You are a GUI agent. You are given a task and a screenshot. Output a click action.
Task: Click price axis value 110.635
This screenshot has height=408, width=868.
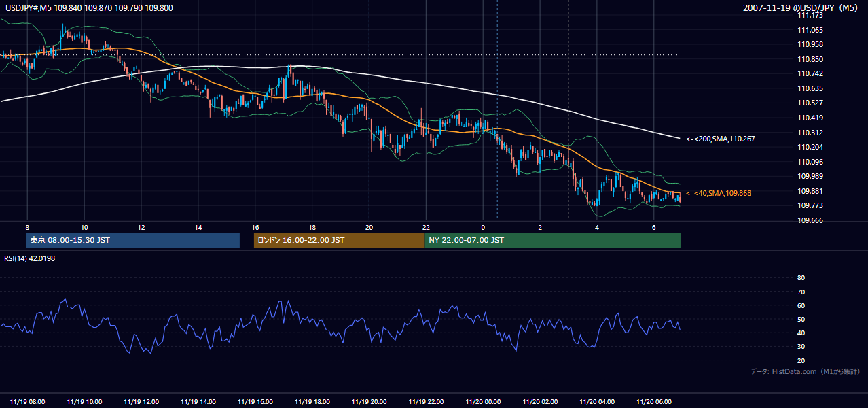click(x=810, y=88)
